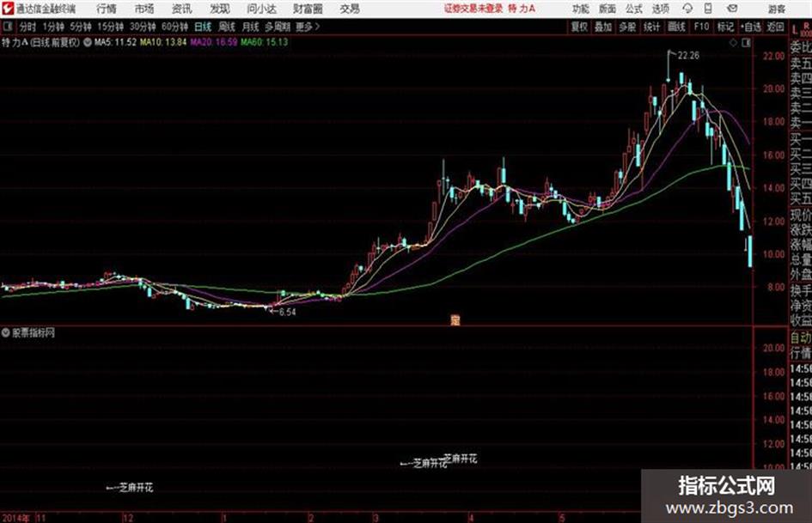Open the 行情 menu
This screenshot has height=523, width=812.
107,9
